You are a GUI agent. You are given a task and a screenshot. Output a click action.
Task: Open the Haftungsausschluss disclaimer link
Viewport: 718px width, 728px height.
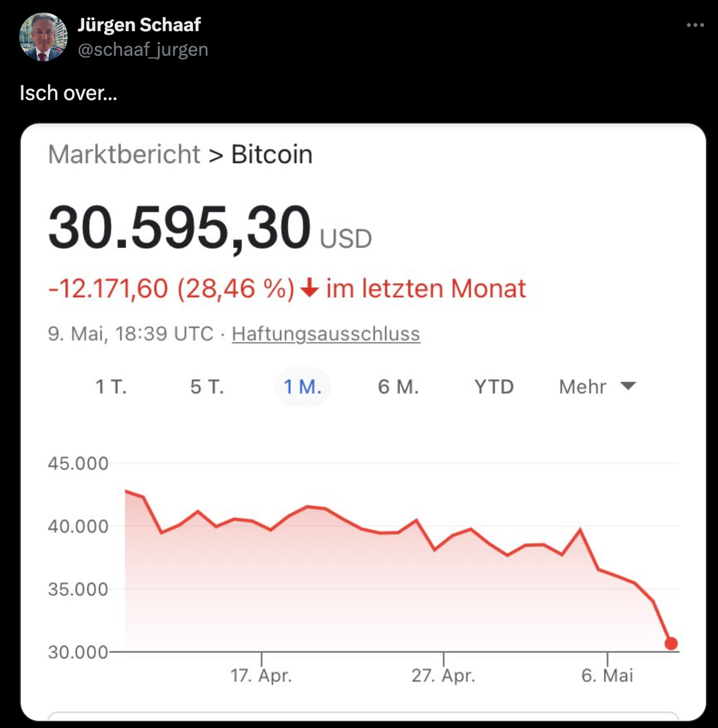325,334
